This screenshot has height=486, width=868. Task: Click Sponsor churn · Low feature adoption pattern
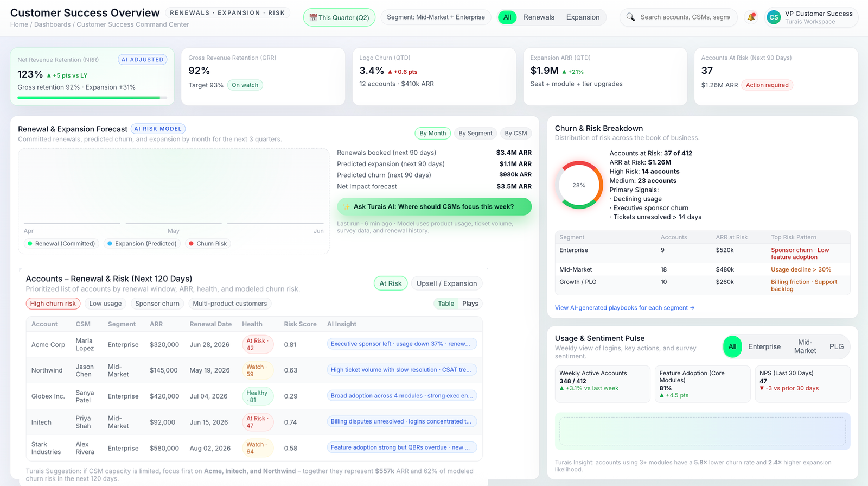tap(800, 254)
